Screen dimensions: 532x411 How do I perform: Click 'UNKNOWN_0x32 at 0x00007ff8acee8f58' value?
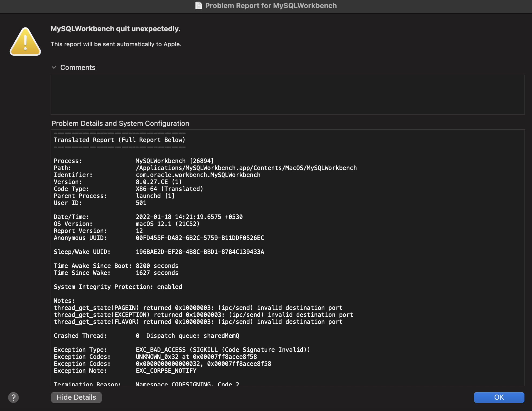point(196,357)
